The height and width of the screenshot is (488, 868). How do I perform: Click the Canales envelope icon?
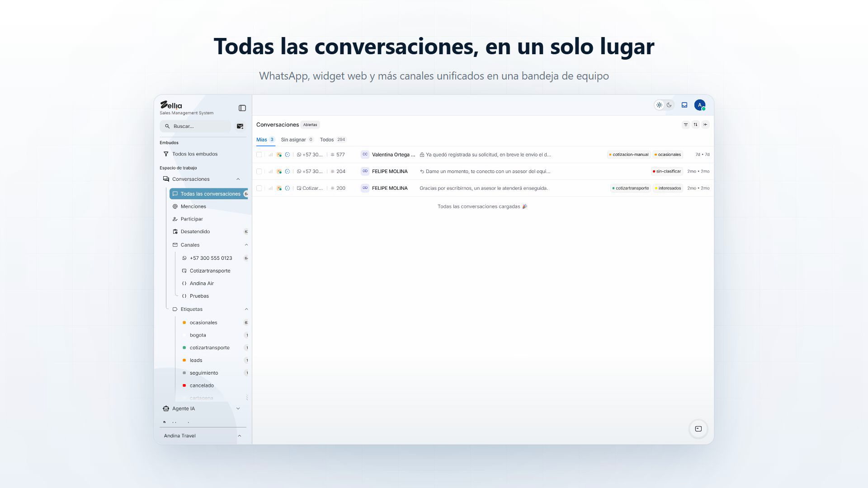175,245
